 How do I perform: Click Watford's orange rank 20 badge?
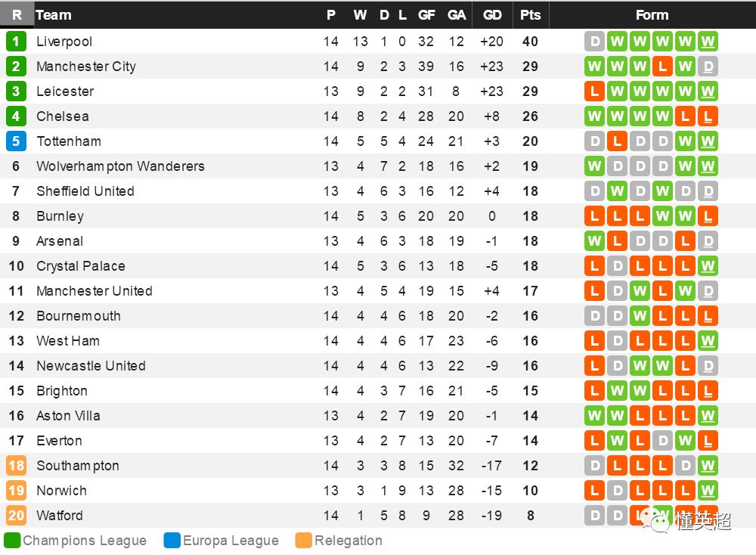[16, 516]
